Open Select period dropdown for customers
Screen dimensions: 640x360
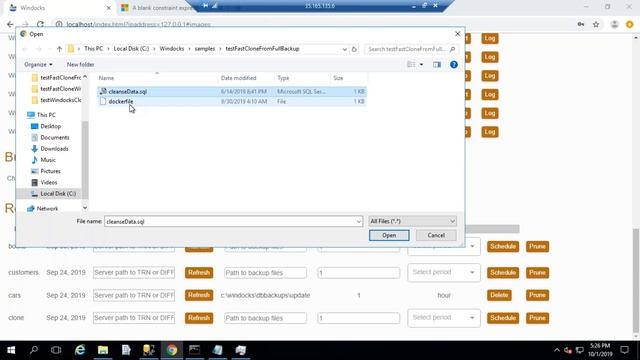[x=444, y=272]
